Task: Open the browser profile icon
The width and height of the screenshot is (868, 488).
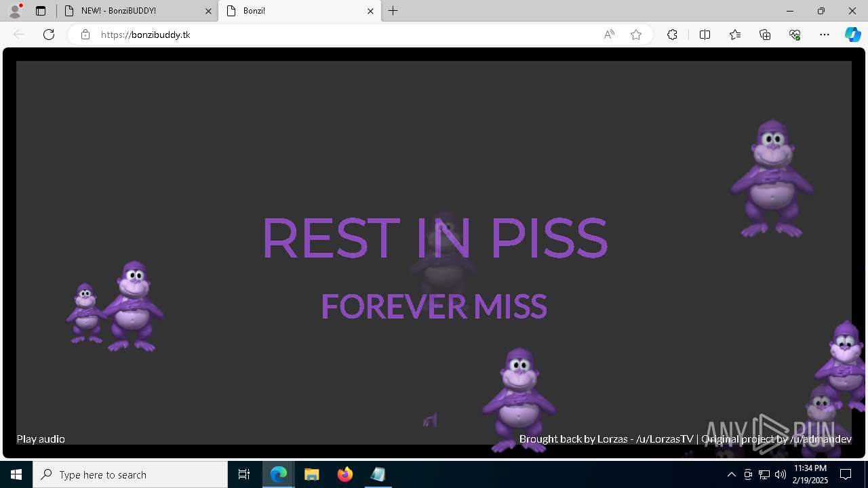Action: 15,11
